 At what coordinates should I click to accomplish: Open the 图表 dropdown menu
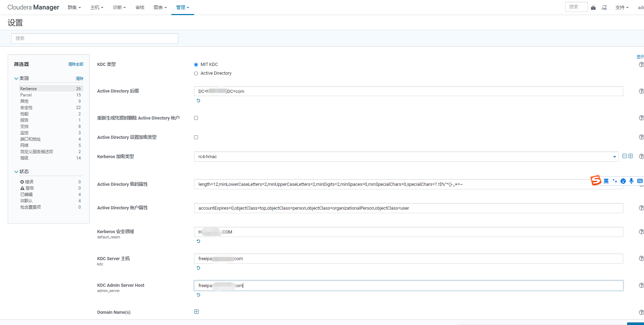click(x=160, y=7)
